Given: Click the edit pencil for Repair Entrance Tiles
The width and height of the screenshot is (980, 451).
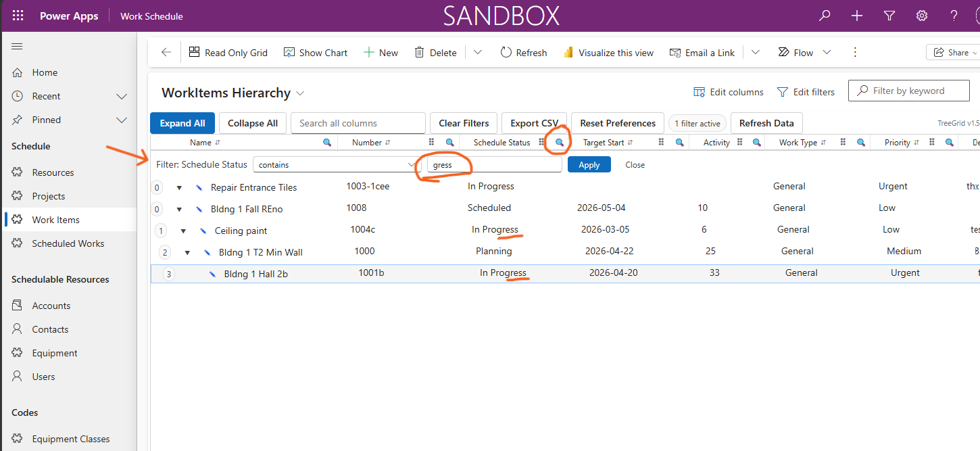Looking at the screenshot, I should point(199,188).
